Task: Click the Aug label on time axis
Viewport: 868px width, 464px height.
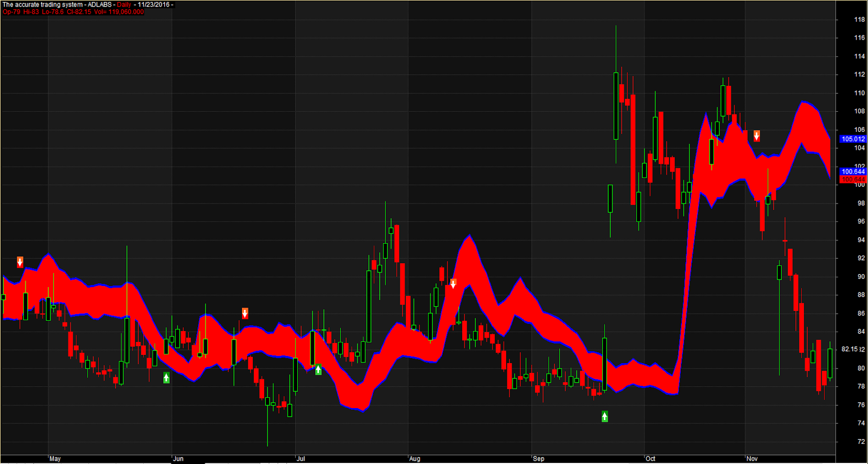Action: pyautogui.click(x=415, y=459)
